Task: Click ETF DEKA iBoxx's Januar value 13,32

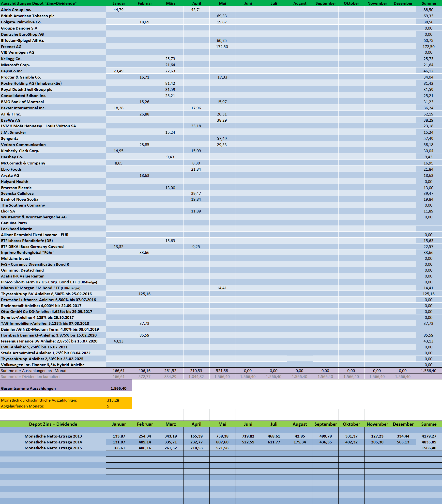Action: tap(119, 247)
